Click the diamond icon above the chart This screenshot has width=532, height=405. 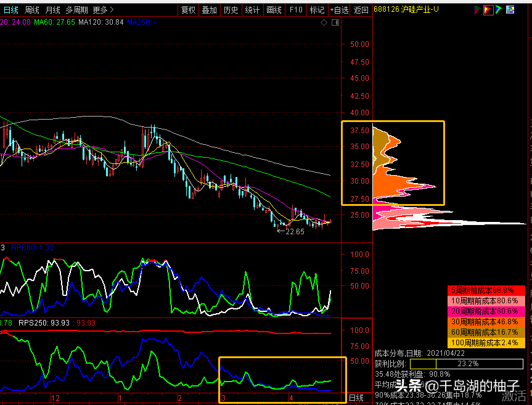(x=324, y=23)
